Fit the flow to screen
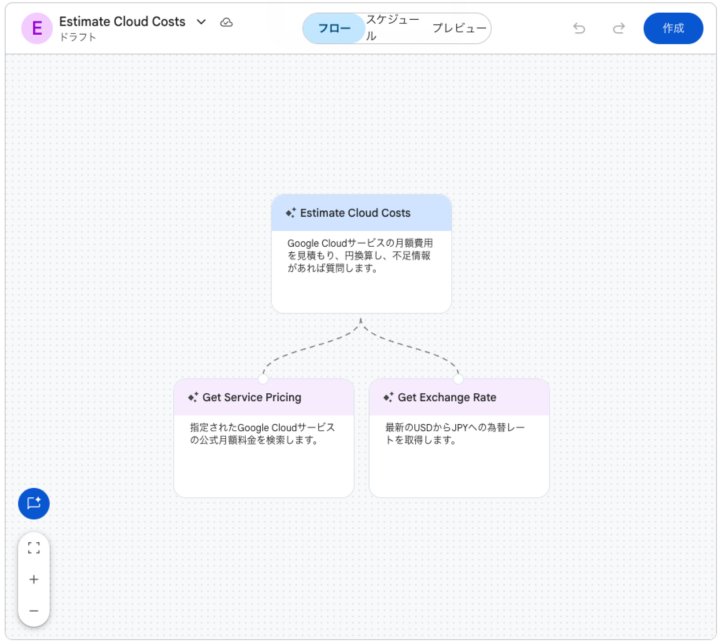The image size is (720, 644). (x=34, y=548)
